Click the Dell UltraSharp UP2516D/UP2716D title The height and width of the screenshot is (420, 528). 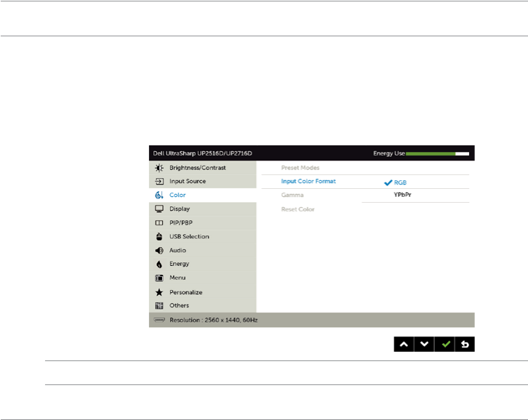(x=202, y=153)
